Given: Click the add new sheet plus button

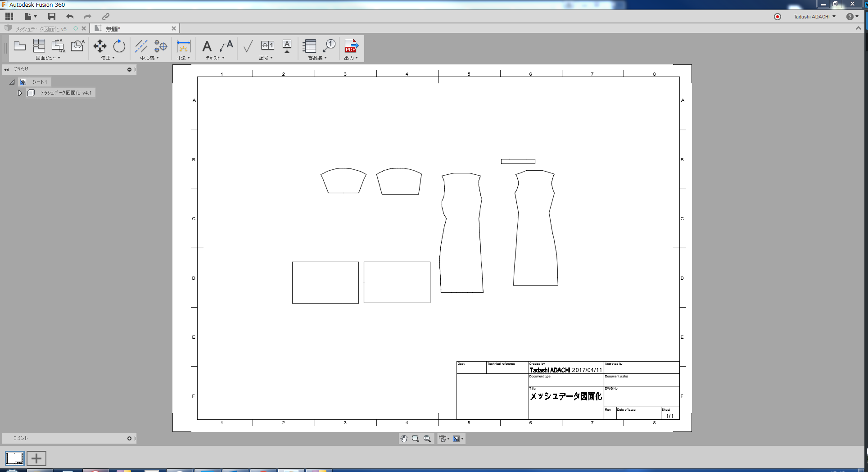Looking at the screenshot, I should [36, 458].
